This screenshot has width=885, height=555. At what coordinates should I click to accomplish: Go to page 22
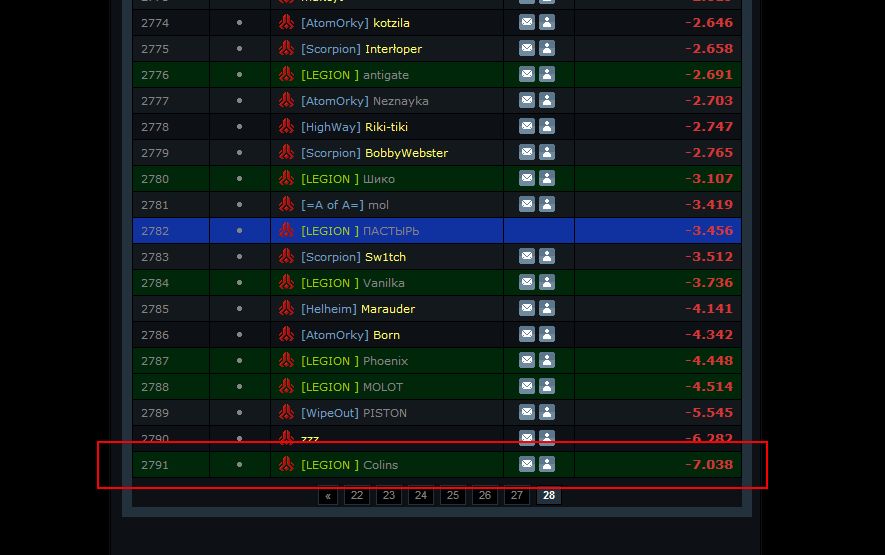pyautogui.click(x=357, y=495)
